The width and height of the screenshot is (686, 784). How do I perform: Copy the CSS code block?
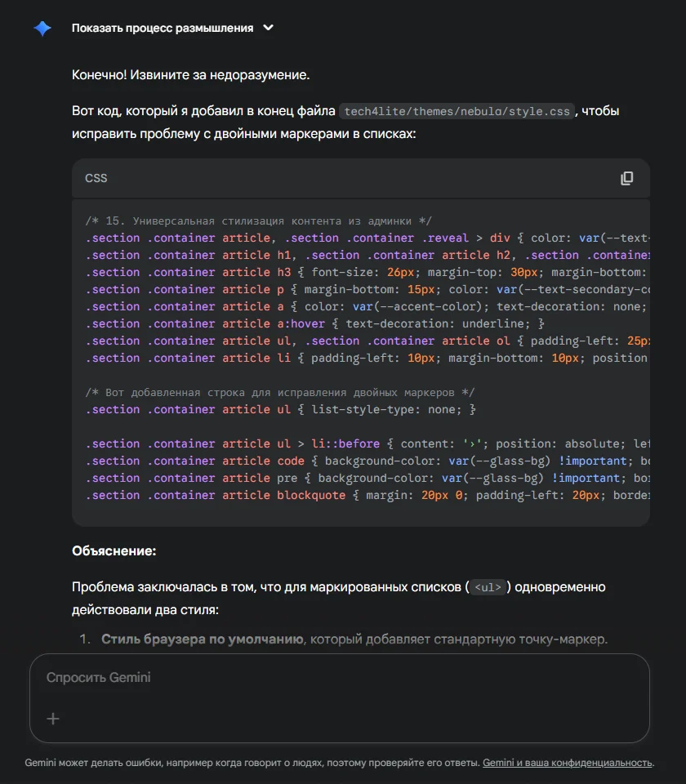(626, 178)
